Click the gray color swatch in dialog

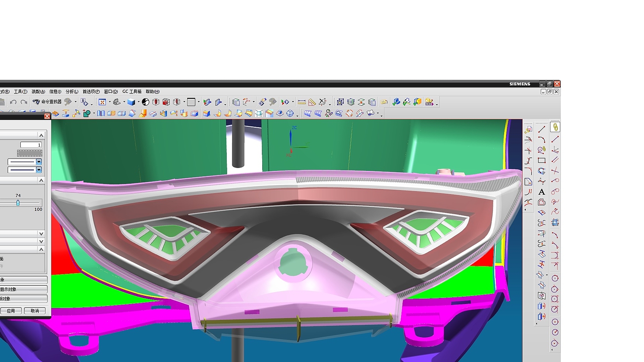click(29, 153)
